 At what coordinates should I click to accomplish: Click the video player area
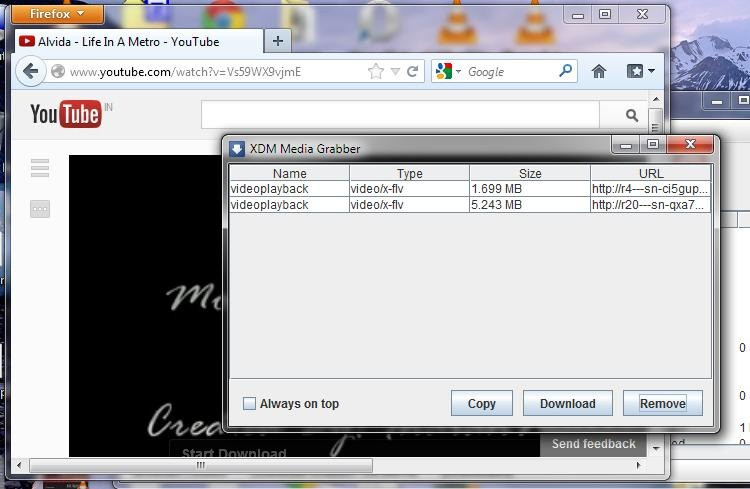coord(145,306)
